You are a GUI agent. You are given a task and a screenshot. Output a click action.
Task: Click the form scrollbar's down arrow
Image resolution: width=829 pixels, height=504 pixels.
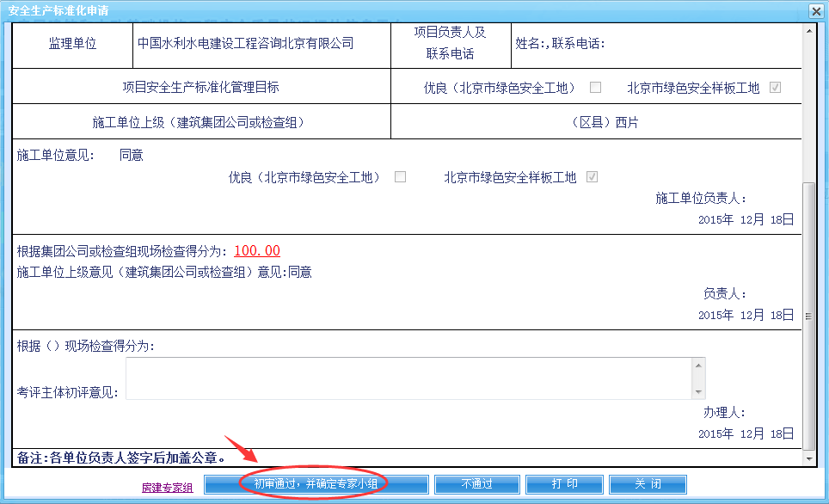(808, 460)
